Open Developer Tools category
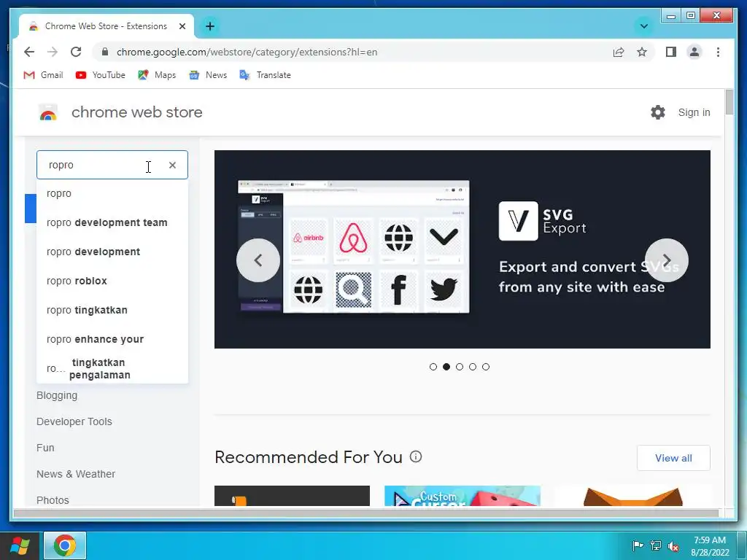Image resolution: width=747 pixels, height=560 pixels. pyautogui.click(x=74, y=421)
